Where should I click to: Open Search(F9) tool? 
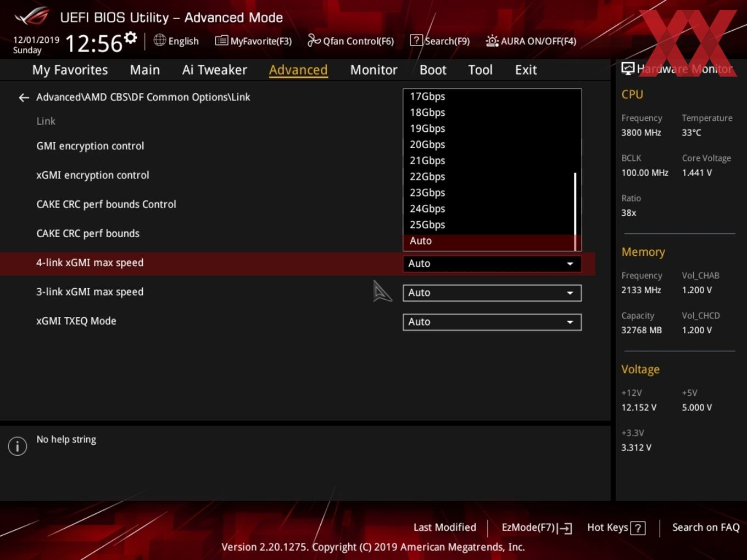(440, 41)
